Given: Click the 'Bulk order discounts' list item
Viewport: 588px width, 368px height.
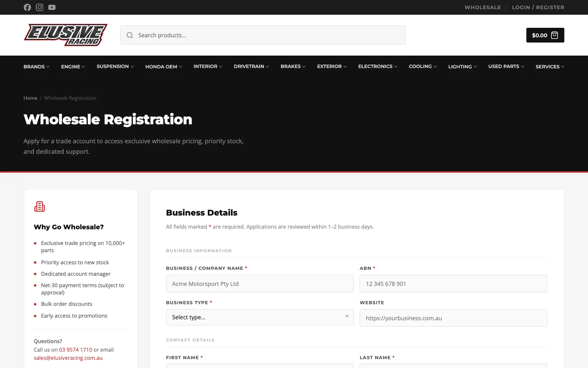Looking at the screenshot, I should [67, 304].
